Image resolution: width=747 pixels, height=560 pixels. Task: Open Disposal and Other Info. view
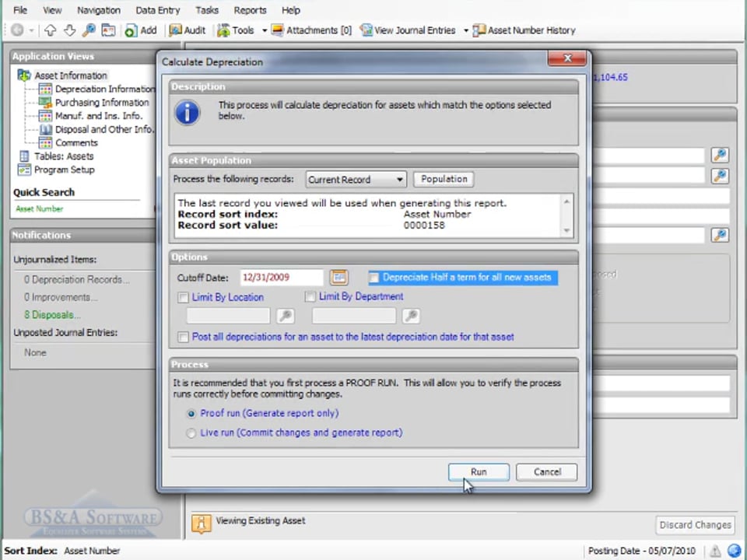104,129
